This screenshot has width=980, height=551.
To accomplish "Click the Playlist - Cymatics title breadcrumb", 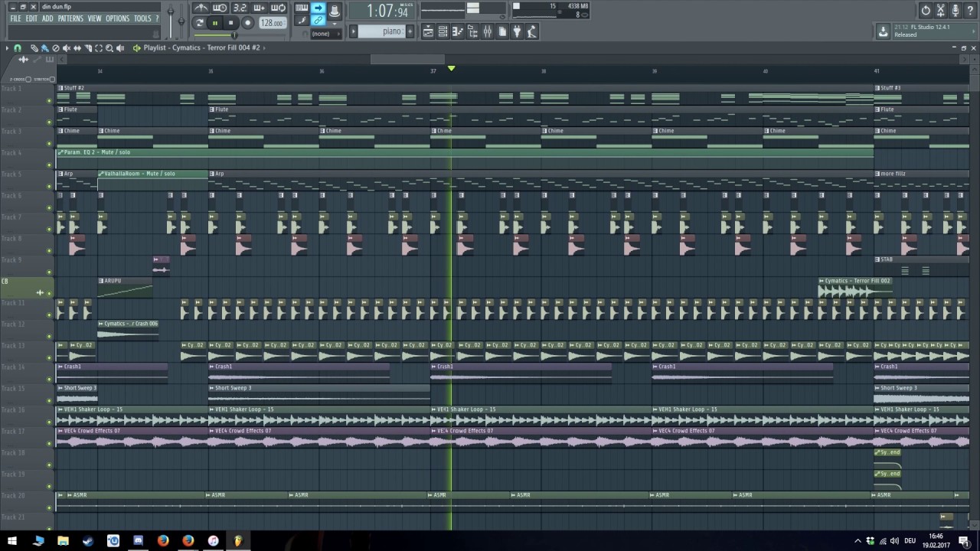I will click(x=201, y=48).
